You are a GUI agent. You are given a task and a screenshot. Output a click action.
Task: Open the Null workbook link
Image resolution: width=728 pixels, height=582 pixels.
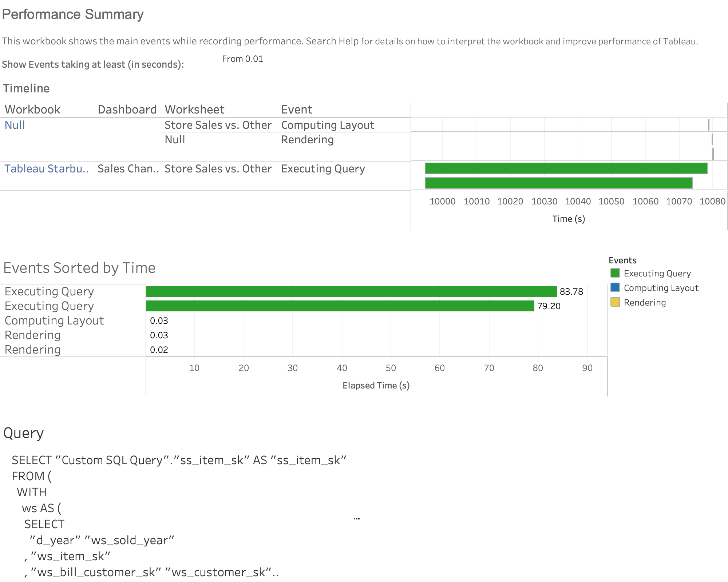[15, 125]
